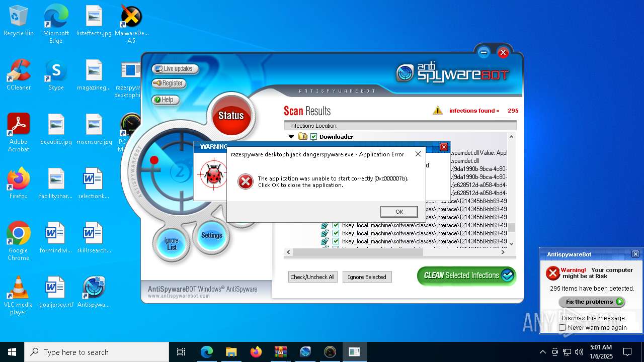
Task: Select formindivi... Word document
Action: click(x=56, y=238)
